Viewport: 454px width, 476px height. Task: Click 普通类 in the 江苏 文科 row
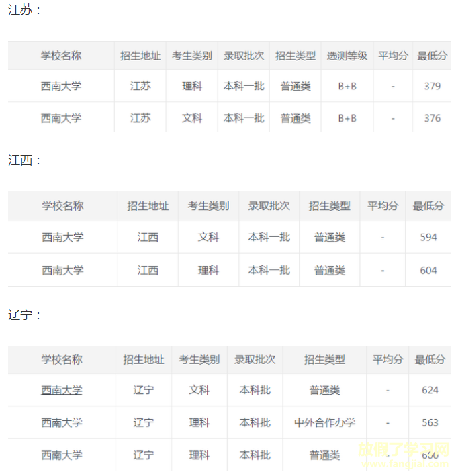coord(296,117)
